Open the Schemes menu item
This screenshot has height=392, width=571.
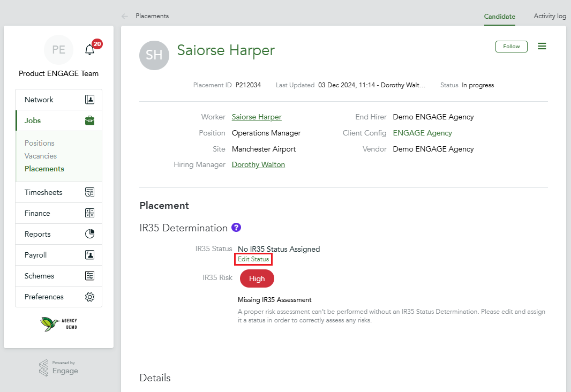(x=58, y=276)
